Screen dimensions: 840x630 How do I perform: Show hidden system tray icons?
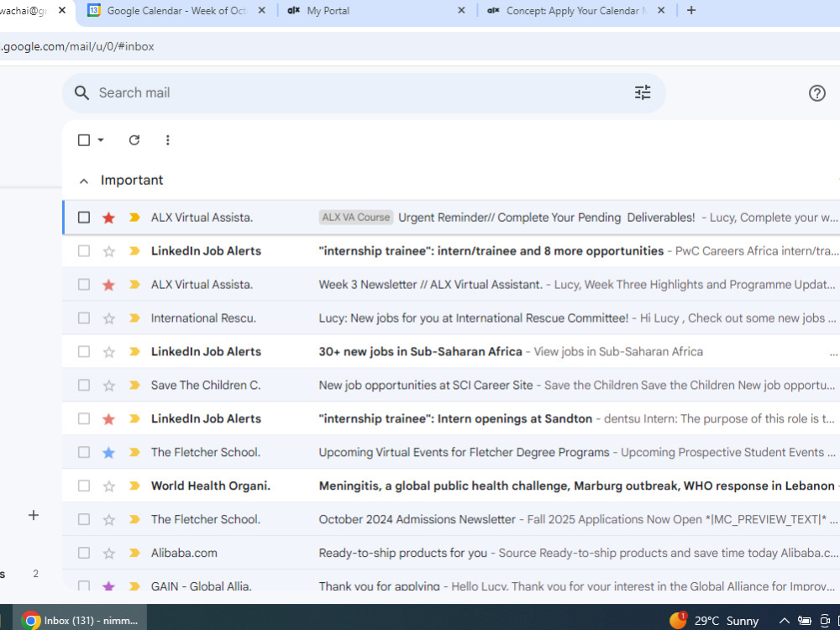[x=784, y=621]
